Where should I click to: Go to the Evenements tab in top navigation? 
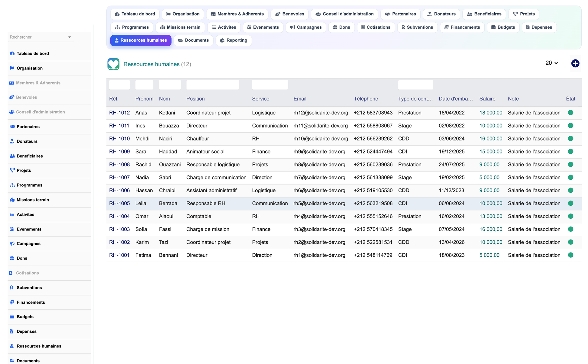pos(263,27)
